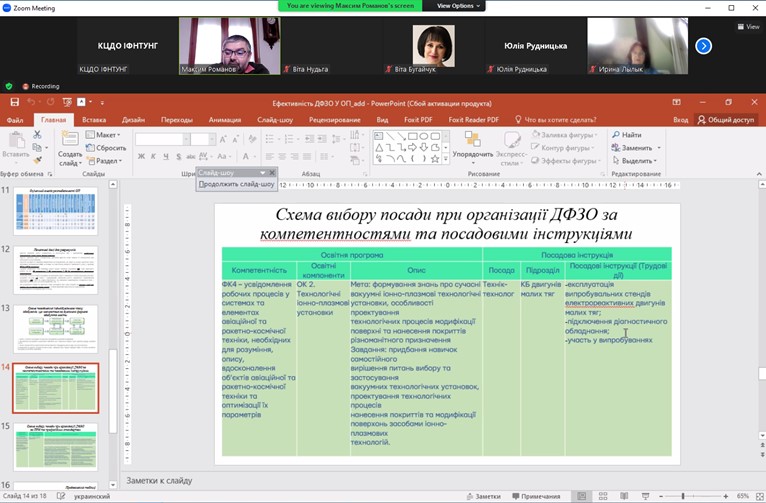Open the Макет layout dropdown
This screenshot has width=766, height=503.
[103, 134]
